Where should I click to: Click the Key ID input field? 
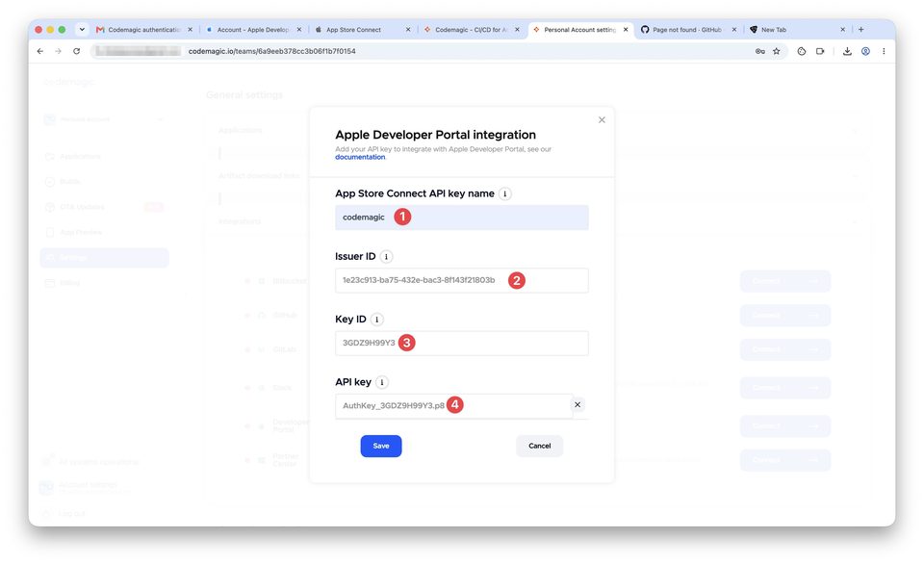click(461, 343)
